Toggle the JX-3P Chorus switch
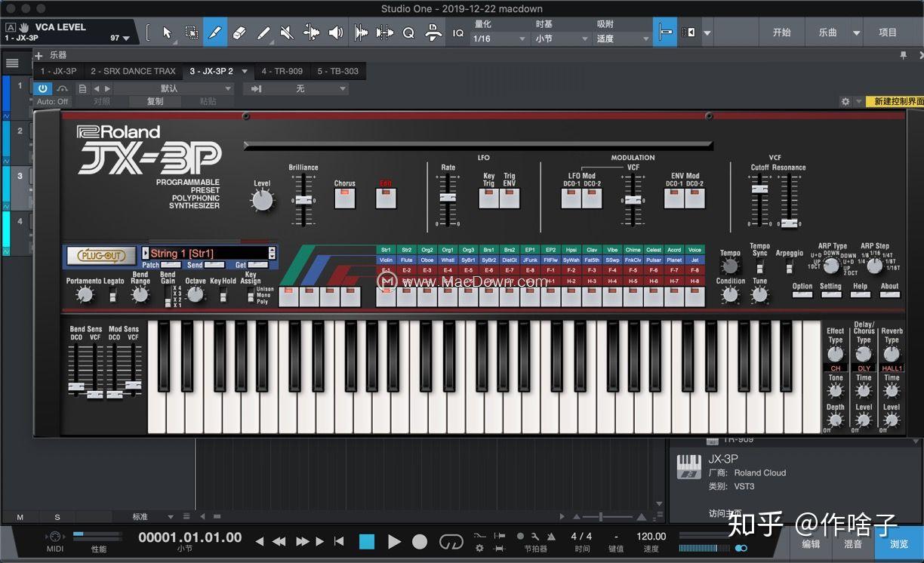 pyautogui.click(x=345, y=198)
